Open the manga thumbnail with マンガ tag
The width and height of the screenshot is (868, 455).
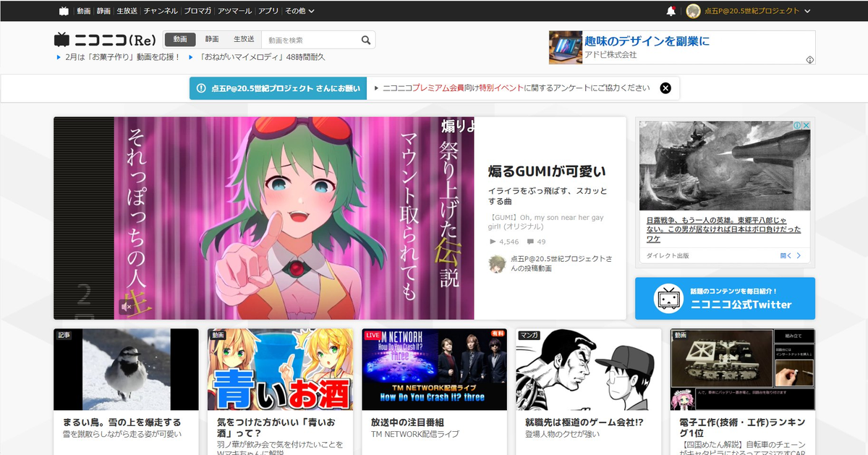coord(588,370)
